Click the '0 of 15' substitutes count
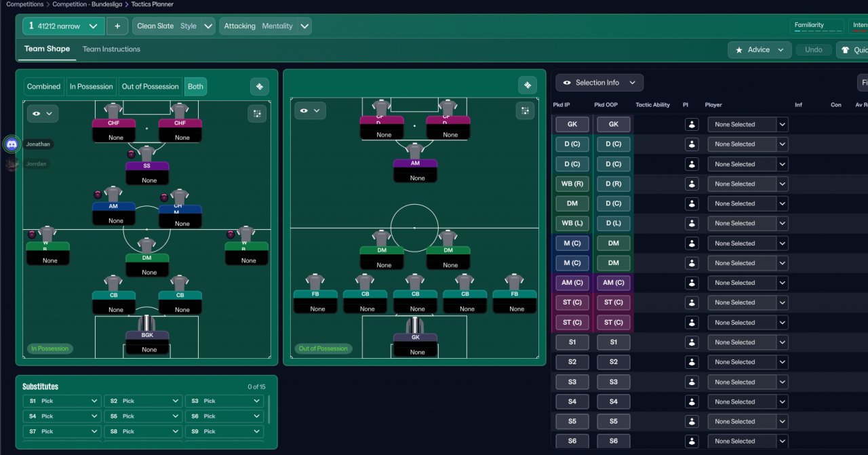Image resolution: width=868 pixels, height=455 pixels. coord(256,387)
